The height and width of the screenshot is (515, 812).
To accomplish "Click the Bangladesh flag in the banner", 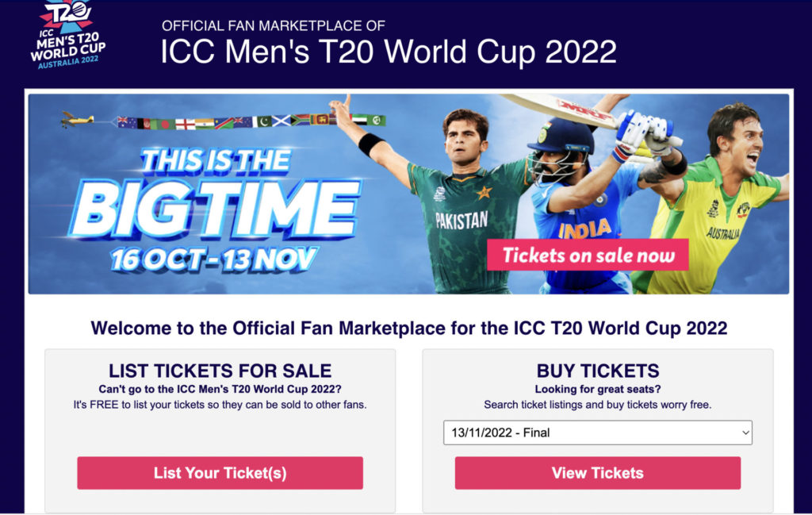I will pyautogui.click(x=165, y=124).
